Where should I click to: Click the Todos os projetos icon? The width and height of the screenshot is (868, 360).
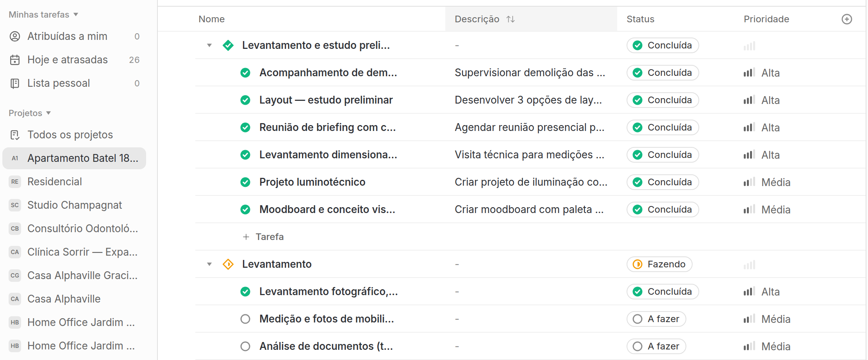[x=15, y=135]
